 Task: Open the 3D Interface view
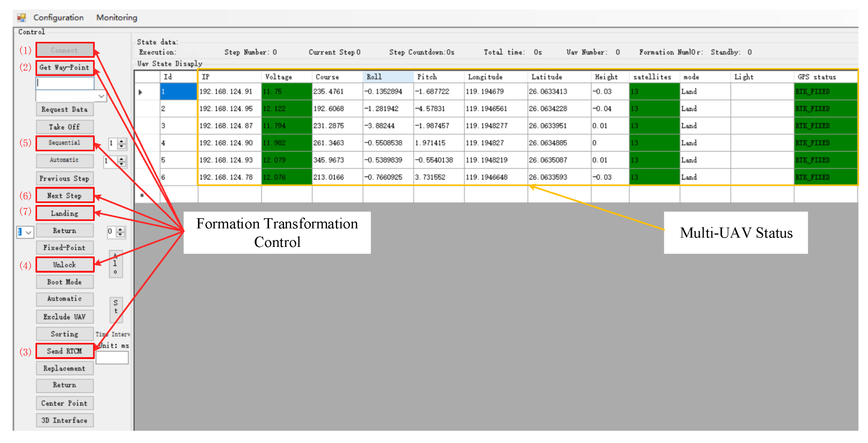coord(65,420)
